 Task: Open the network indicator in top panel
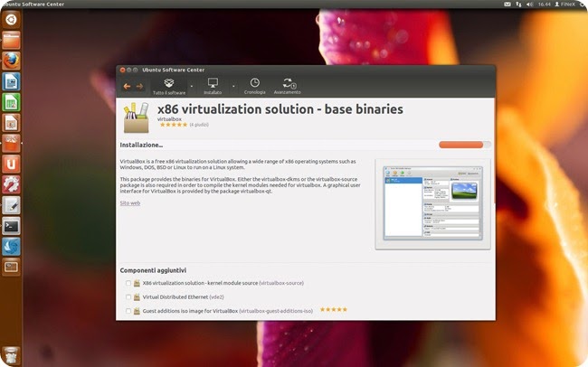point(518,5)
